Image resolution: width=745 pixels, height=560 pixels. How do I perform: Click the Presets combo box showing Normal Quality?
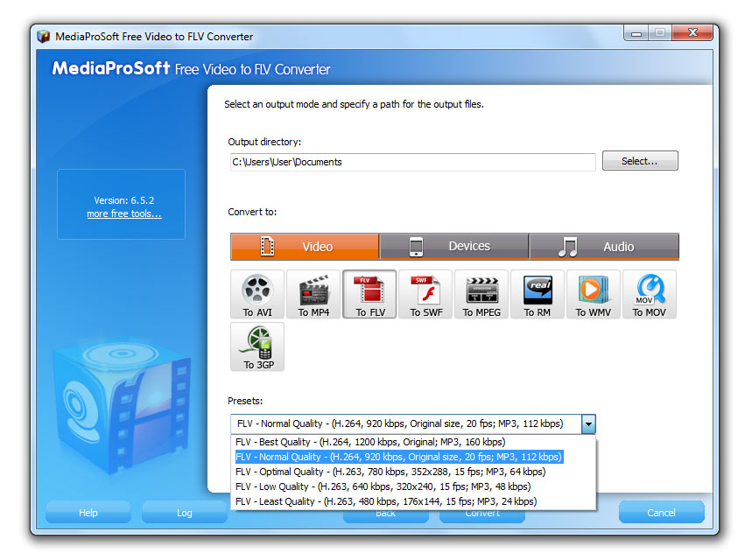click(413, 424)
